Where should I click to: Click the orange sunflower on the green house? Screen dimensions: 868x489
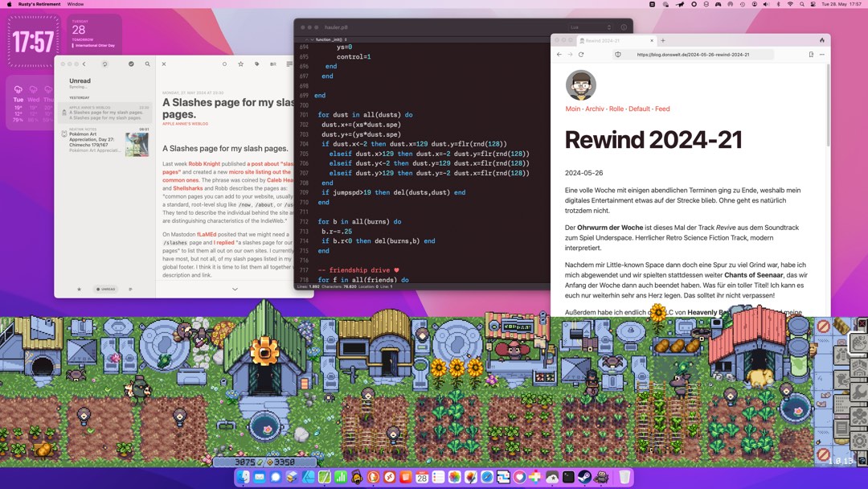coord(264,351)
